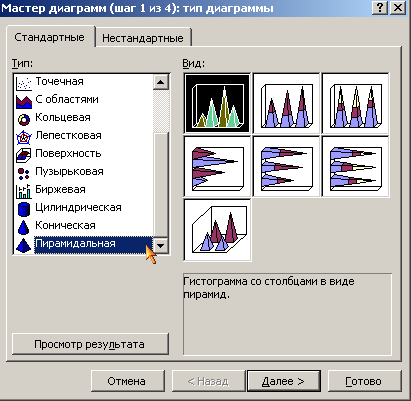Pick the 100% stacked horizontal pyramid subtype
The height and width of the screenshot is (401, 411).
(355, 166)
